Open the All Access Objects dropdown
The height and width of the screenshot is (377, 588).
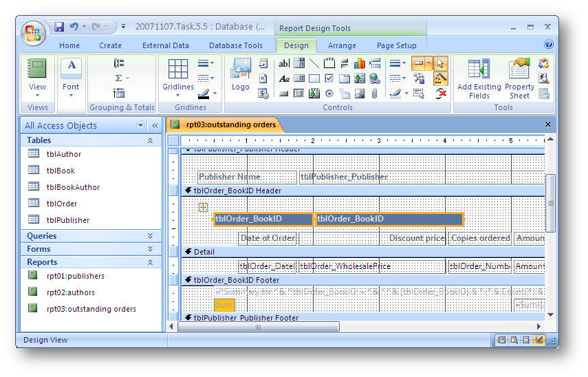(x=141, y=126)
